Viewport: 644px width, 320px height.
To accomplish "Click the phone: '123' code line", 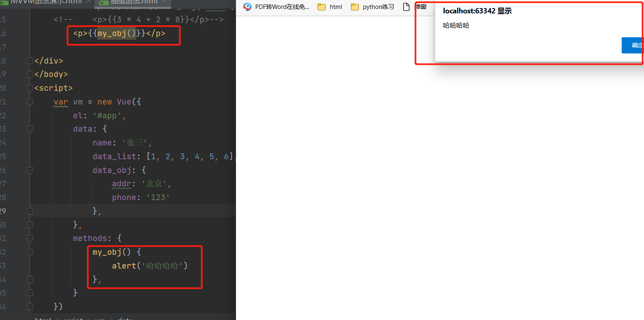I will (141, 197).
